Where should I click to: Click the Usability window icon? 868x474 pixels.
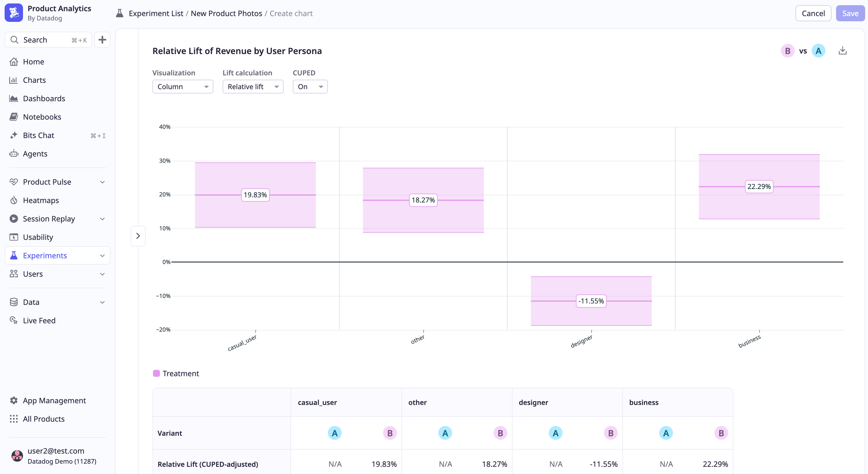pos(14,237)
